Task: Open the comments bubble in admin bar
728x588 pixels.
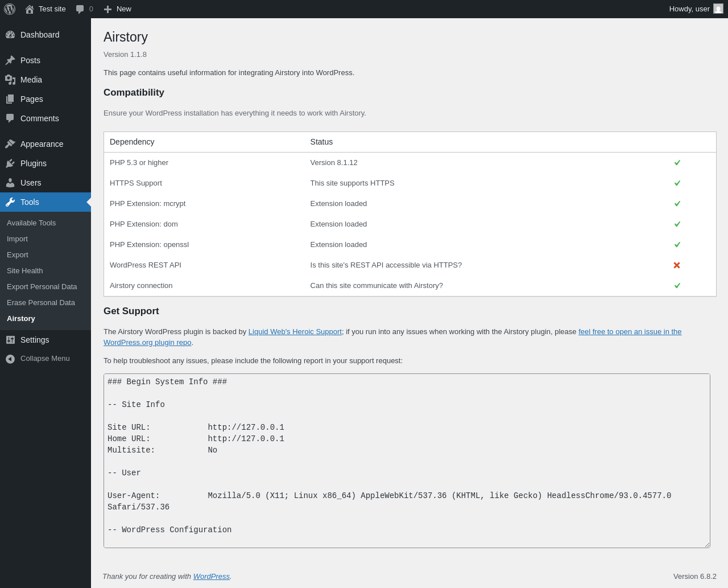Action: point(80,9)
